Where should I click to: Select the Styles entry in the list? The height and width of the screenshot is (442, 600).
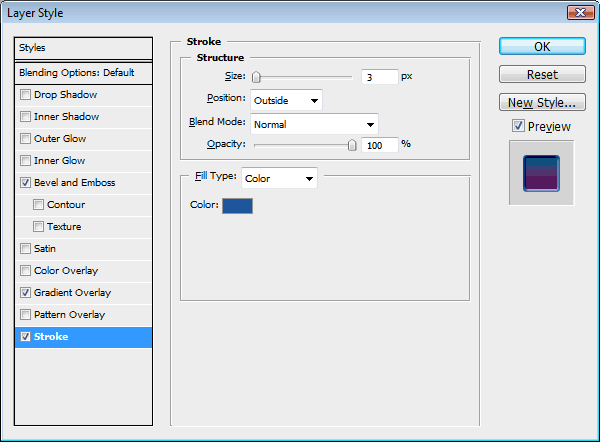pyautogui.click(x=83, y=48)
